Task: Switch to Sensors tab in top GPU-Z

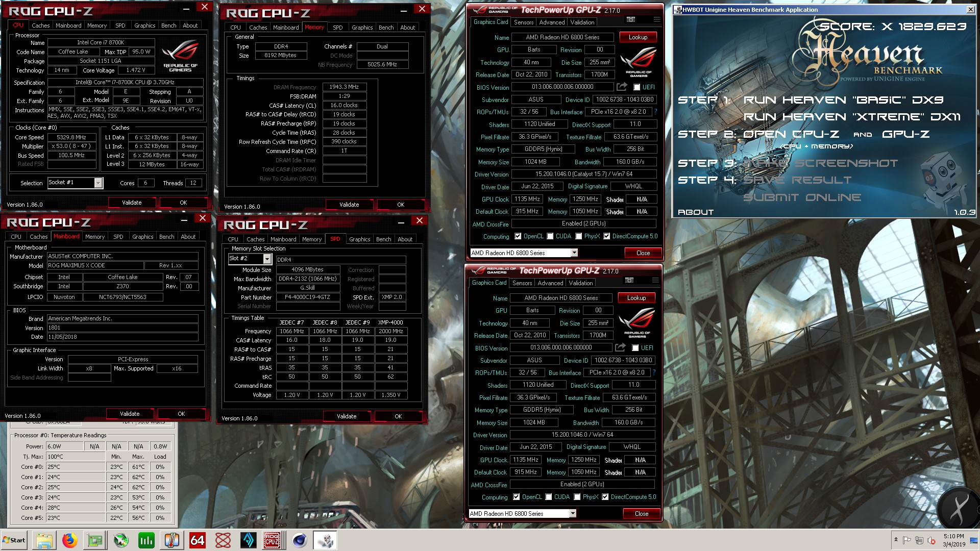Action: point(524,22)
